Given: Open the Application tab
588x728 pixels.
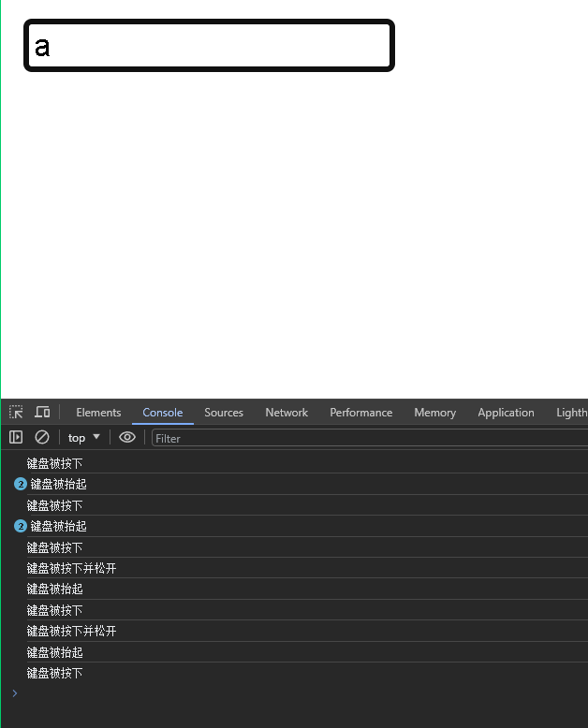Looking at the screenshot, I should (506, 413).
